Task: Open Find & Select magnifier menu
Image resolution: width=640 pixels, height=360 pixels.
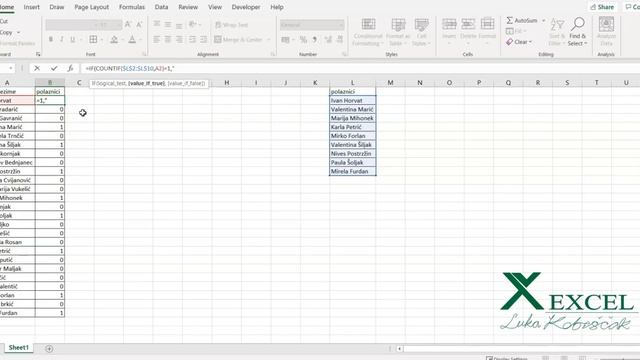Action: pyautogui.click(x=577, y=32)
